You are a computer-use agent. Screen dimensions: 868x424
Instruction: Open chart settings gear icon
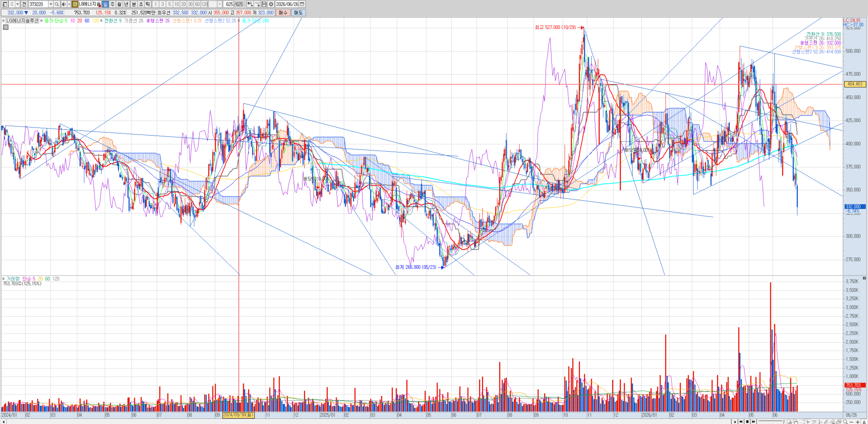point(271,4)
